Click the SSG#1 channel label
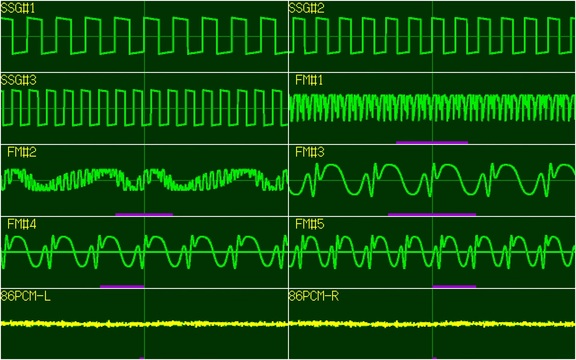 coord(18,8)
